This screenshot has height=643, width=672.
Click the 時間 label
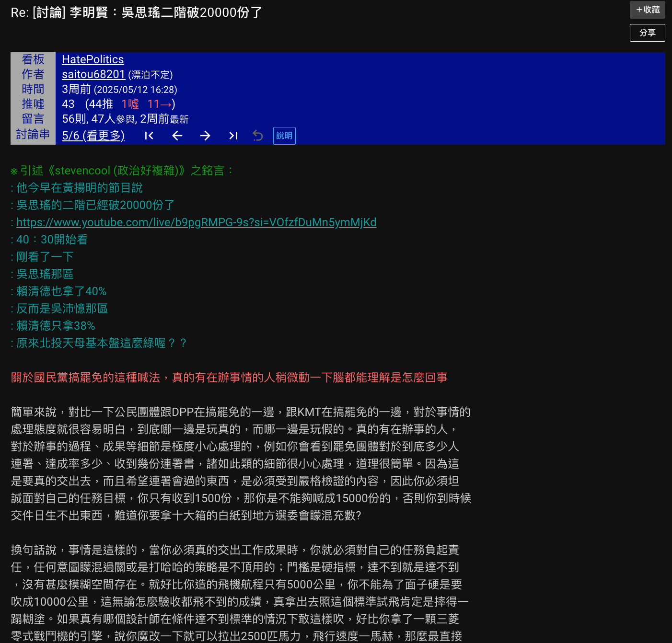(x=33, y=89)
